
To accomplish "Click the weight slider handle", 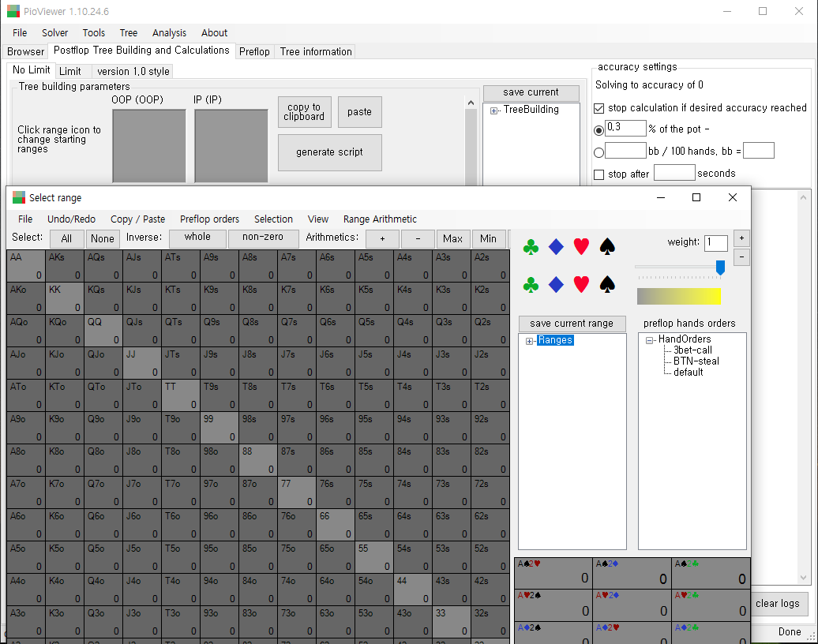I will click(720, 268).
